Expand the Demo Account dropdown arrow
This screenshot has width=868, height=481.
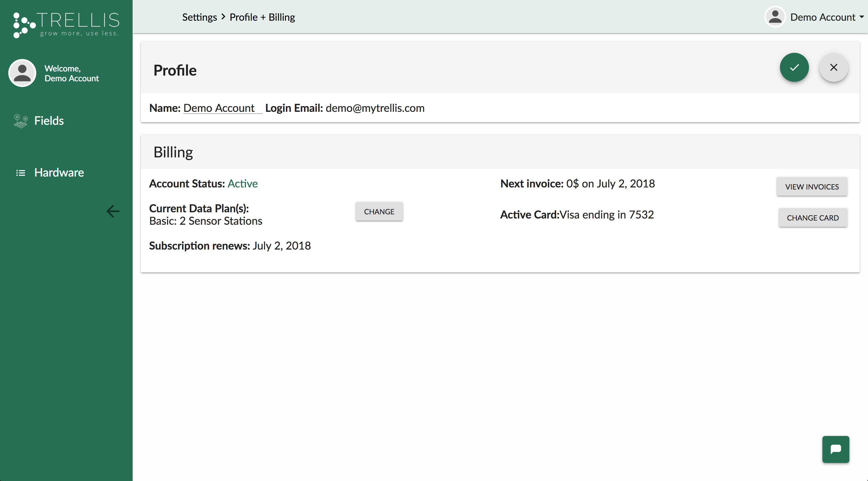pos(862,17)
